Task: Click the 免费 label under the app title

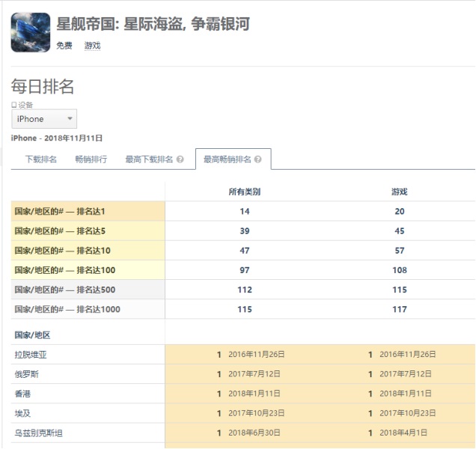Action: point(64,46)
